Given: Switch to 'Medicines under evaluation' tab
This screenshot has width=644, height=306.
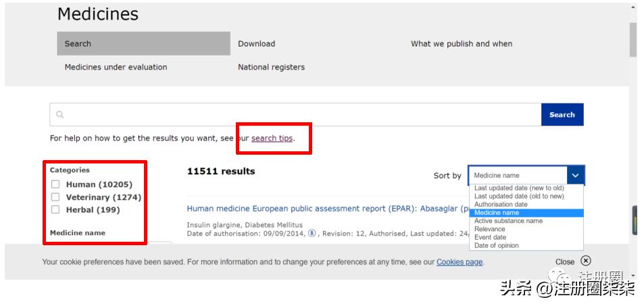Looking at the screenshot, I should 116,68.
